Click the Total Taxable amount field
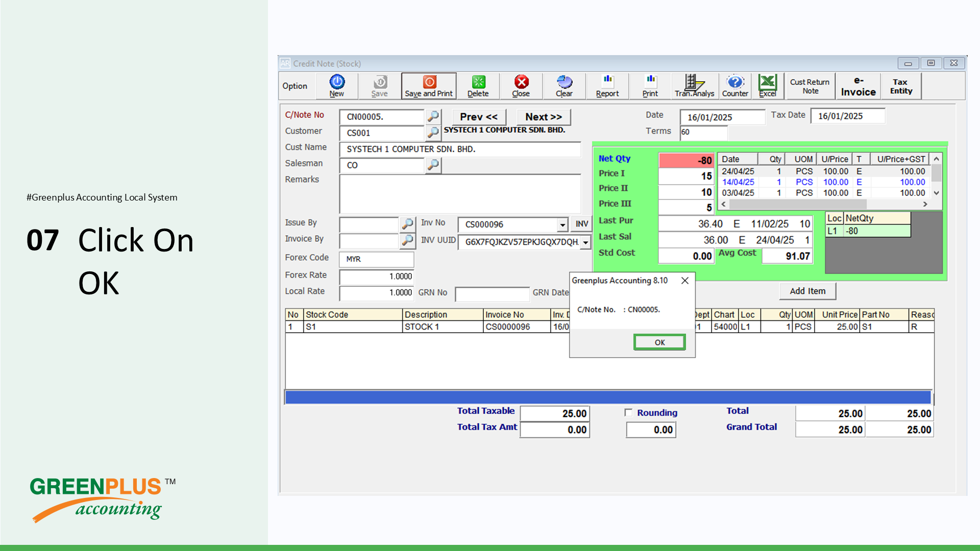 pos(555,414)
